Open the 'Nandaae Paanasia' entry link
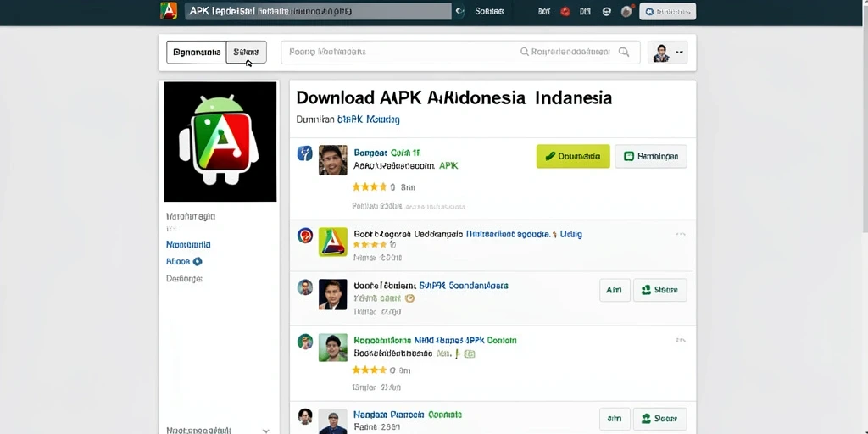 (x=408, y=414)
